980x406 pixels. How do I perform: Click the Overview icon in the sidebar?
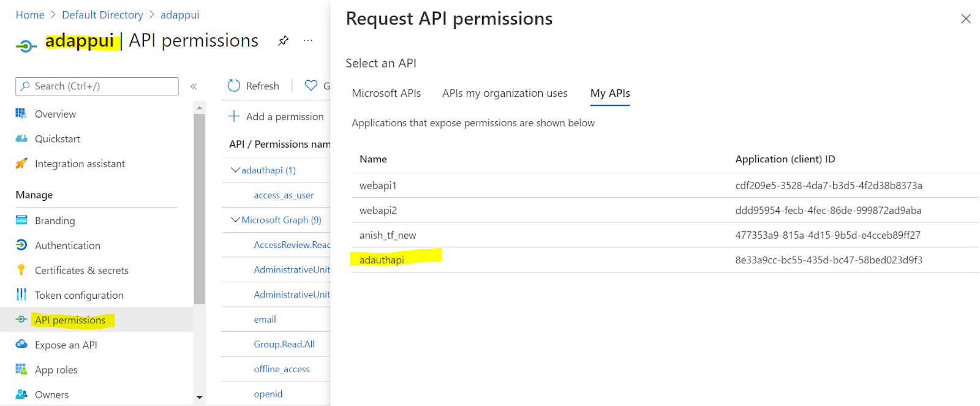click(21, 114)
